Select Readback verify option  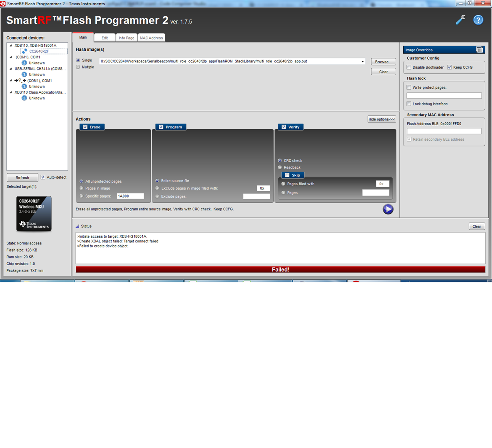(x=280, y=167)
